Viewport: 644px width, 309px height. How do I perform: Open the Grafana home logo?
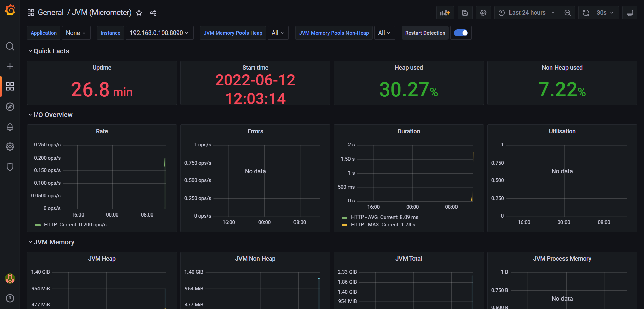[10, 10]
